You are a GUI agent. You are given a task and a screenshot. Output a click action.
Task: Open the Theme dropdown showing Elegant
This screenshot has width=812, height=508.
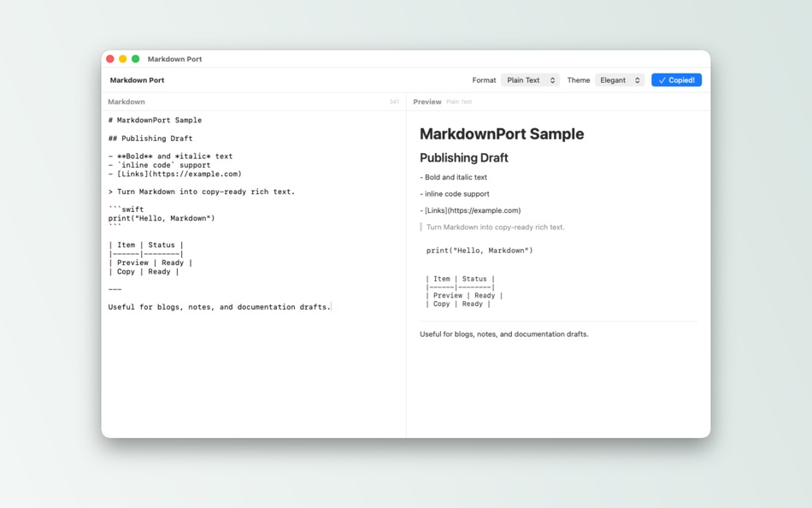click(x=620, y=80)
